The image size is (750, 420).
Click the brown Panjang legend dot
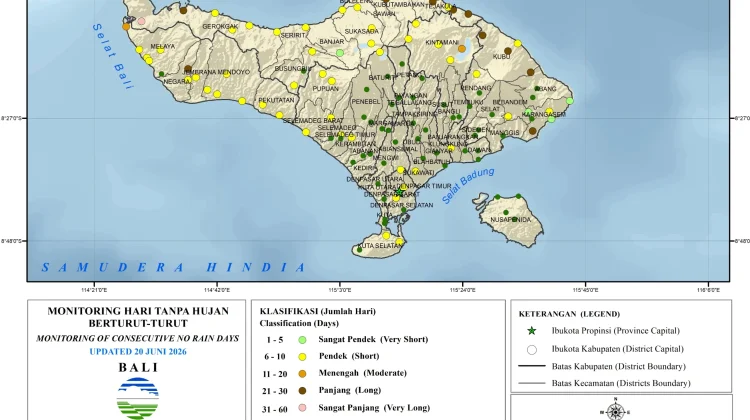tap(302, 391)
